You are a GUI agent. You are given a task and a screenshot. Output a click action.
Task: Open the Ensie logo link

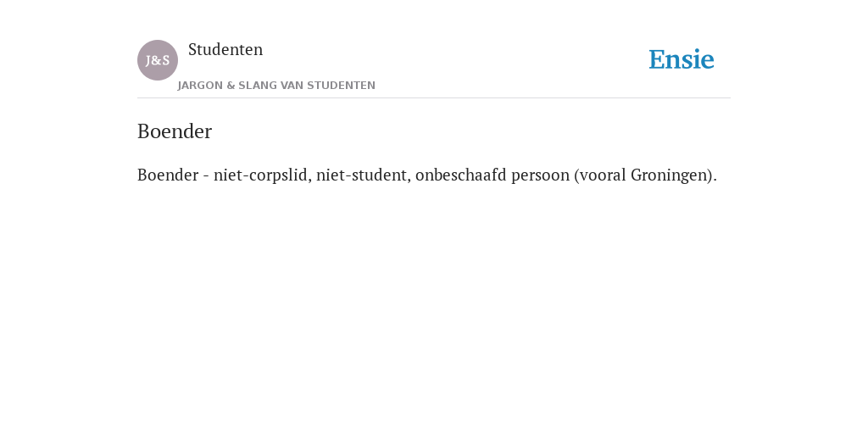(682, 59)
